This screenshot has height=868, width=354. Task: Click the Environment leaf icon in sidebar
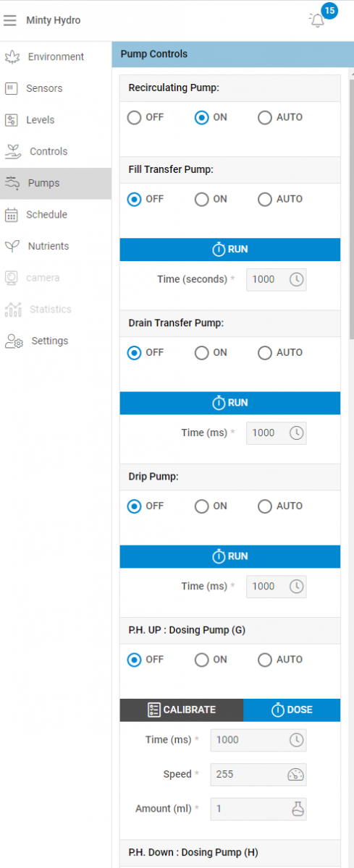(12, 56)
